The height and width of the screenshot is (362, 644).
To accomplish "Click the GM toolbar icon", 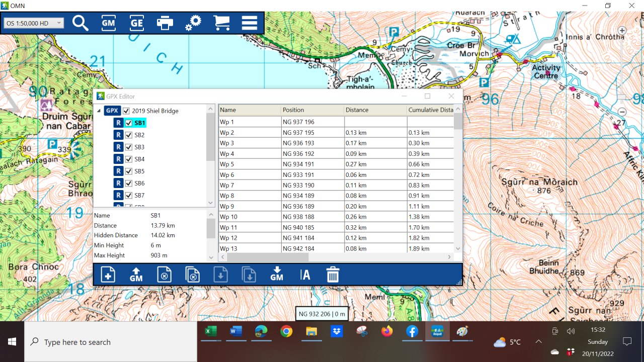I will [108, 23].
